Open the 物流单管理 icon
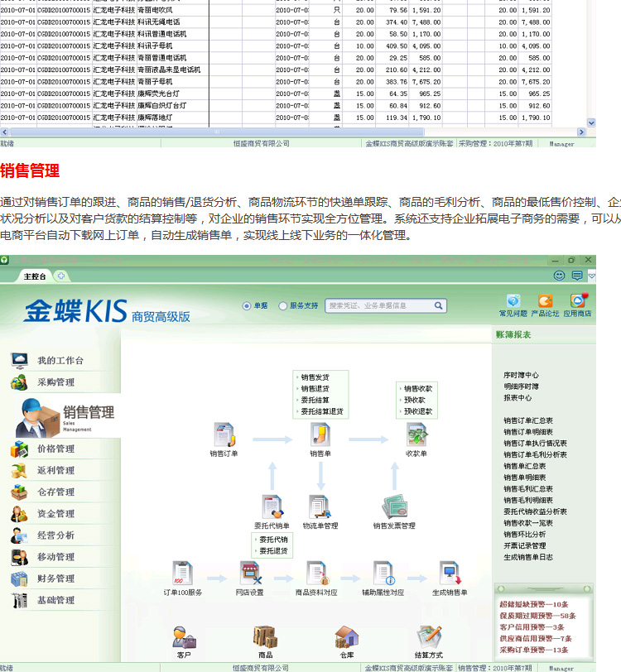This screenshot has width=621, height=672. [320, 507]
